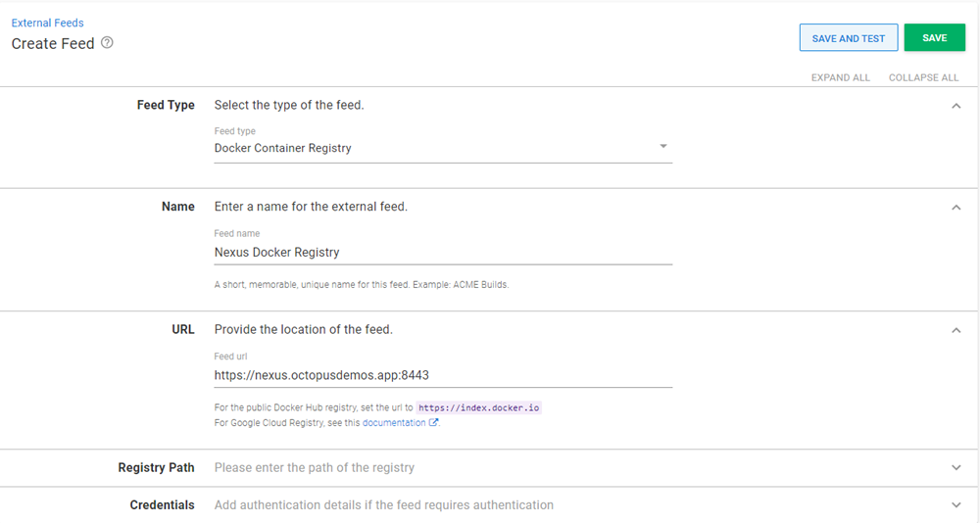Click the Feed Type section heading
980x523 pixels.
pos(166,105)
